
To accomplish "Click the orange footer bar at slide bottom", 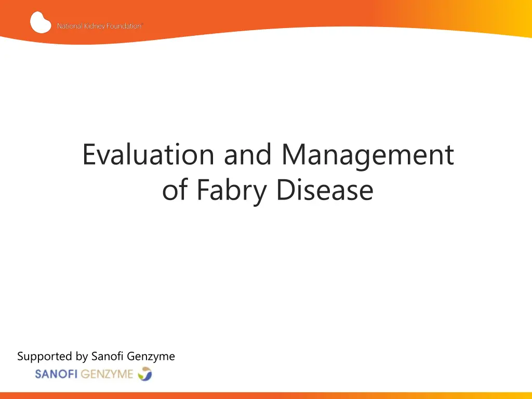I will pos(266,395).
